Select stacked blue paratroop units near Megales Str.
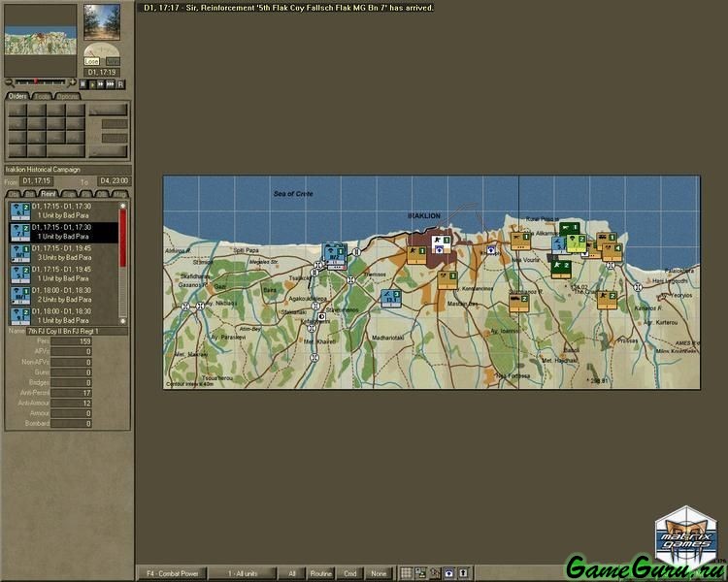The height and width of the screenshot is (582, 728). (x=334, y=257)
